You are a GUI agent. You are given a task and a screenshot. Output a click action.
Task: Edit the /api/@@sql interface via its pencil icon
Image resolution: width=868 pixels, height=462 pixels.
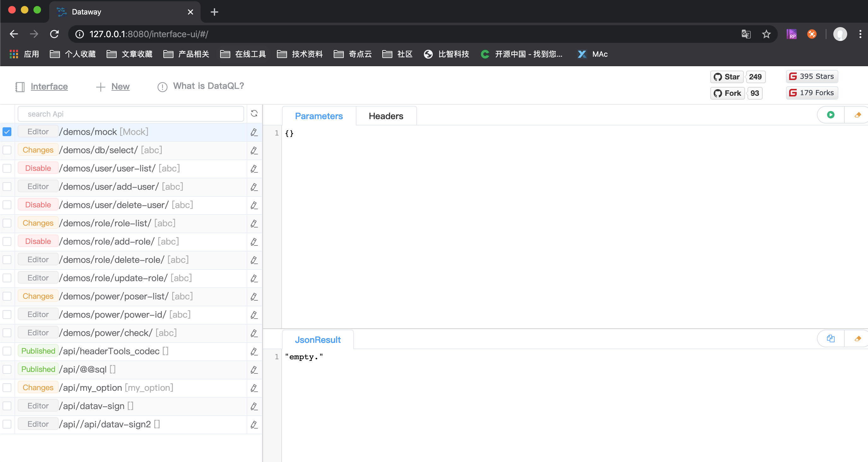pyautogui.click(x=254, y=369)
